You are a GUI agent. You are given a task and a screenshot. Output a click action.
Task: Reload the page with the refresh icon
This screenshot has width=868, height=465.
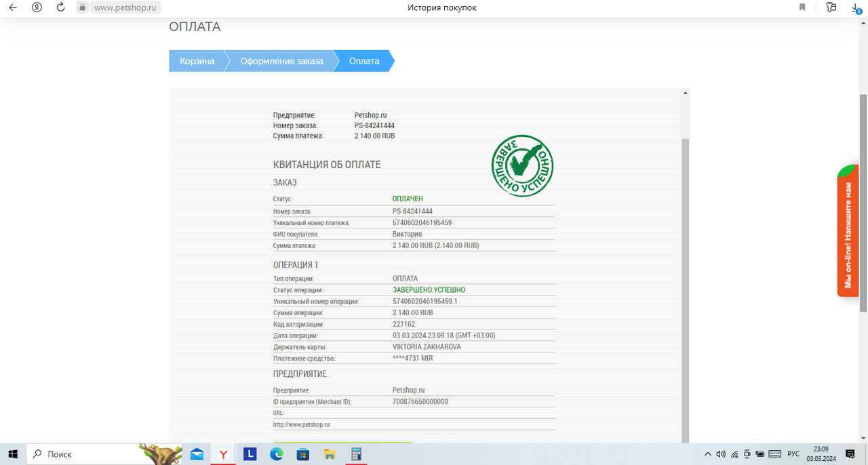(61, 7)
